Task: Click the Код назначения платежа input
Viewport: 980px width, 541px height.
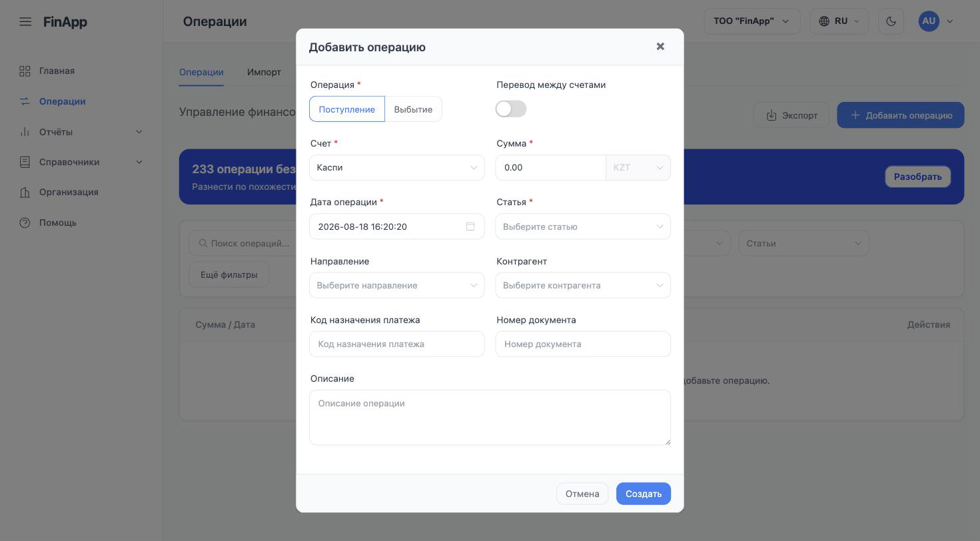Action: tap(397, 344)
